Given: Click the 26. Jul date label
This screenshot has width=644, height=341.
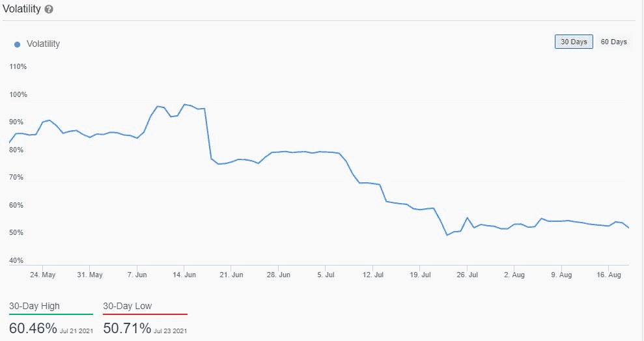Looking at the screenshot, I should tap(467, 275).
